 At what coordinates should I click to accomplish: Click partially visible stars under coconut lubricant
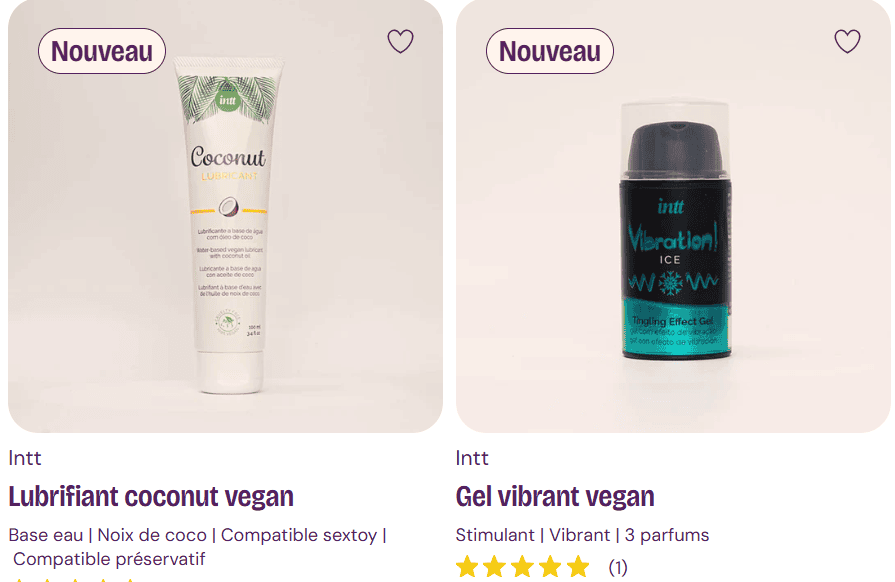pyautogui.click(x=74, y=580)
